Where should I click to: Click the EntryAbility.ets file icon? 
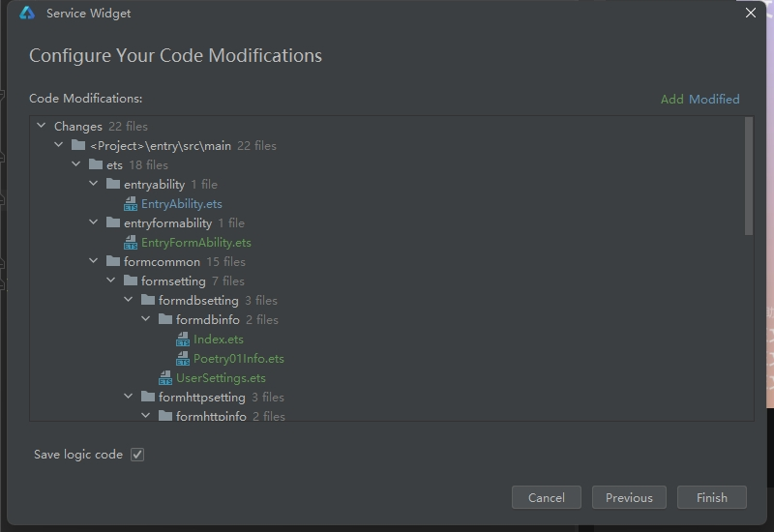131,204
